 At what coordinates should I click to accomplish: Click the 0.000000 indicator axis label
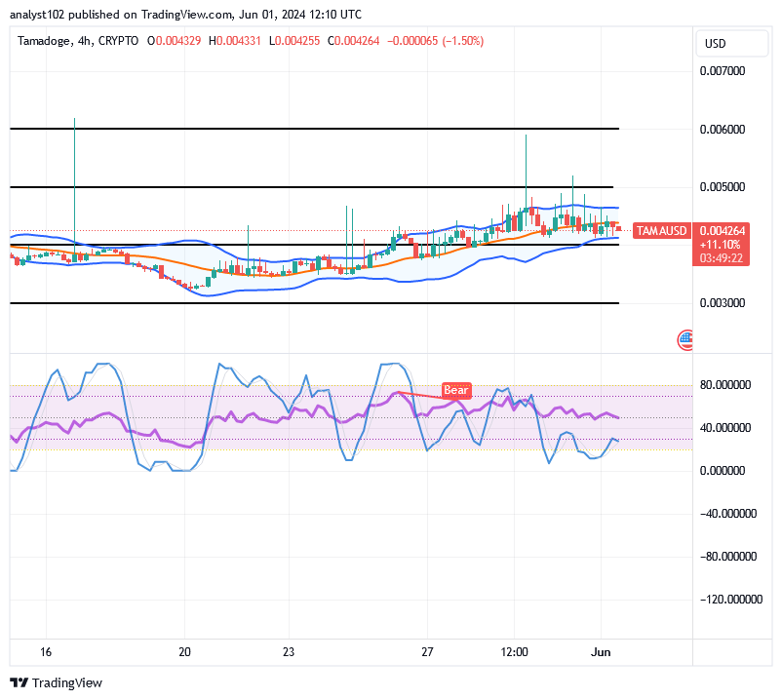723,471
